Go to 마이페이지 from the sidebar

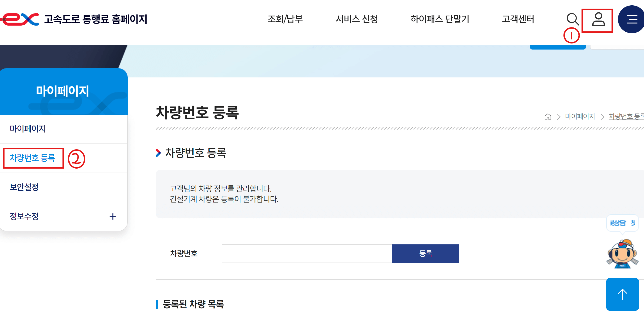28,128
